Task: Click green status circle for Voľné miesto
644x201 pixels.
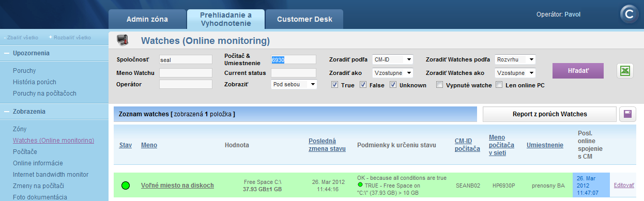Action: [x=125, y=185]
